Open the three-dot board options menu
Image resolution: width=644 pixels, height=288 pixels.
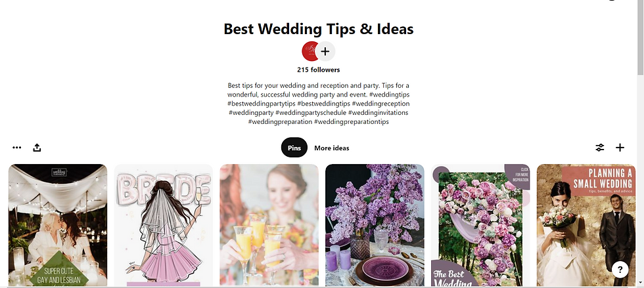click(x=17, y=148)
